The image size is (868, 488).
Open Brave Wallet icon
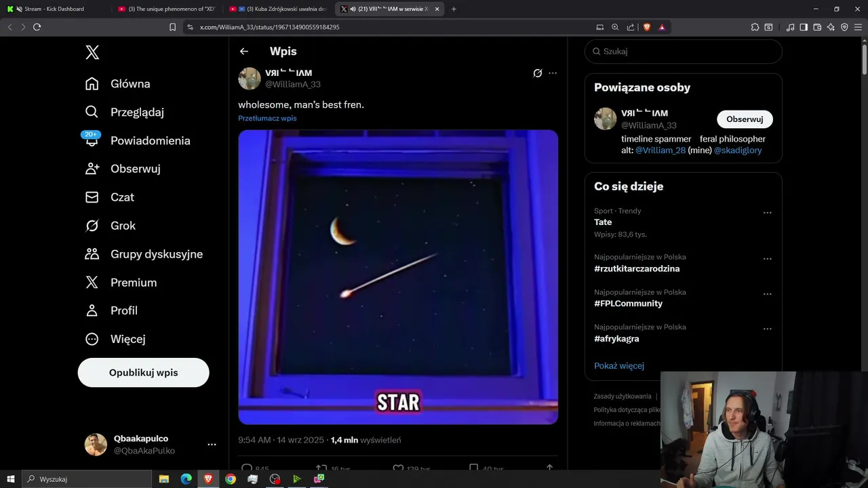point(817,27)
